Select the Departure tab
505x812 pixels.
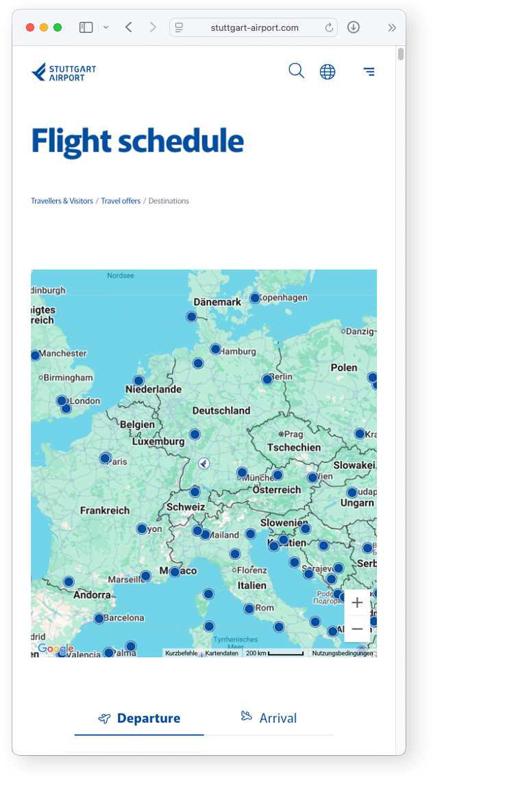click(139, 718)
